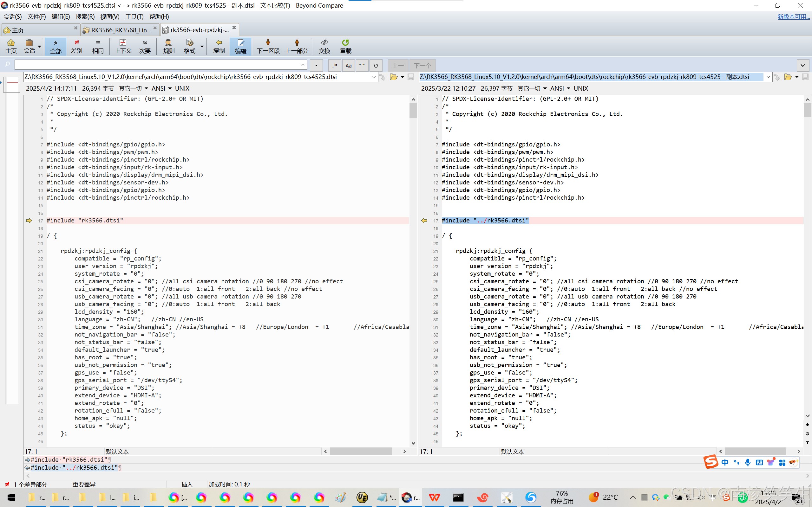Click the left pane open file folder icon
This screenshot has height=507, width=812.
point(394,77)
